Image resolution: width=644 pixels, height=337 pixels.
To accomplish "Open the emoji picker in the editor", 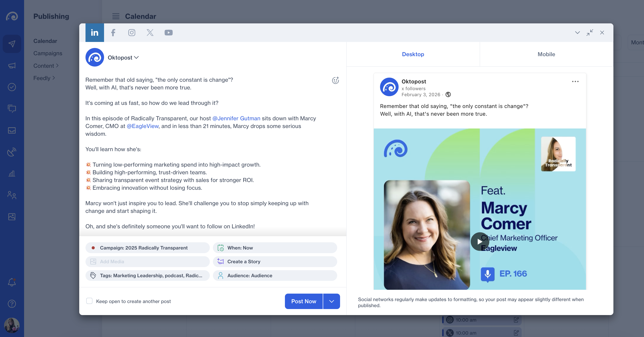I will (335, 80).
